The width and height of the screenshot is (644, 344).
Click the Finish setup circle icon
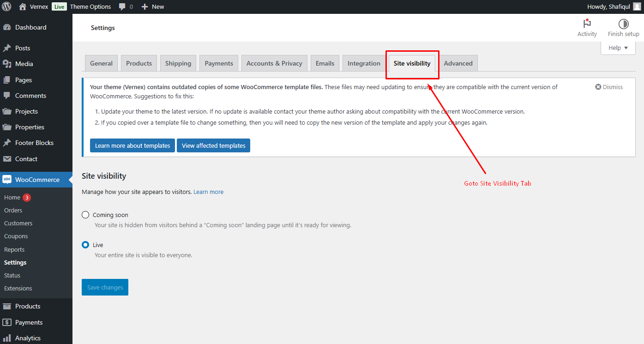tap(623, 24)
